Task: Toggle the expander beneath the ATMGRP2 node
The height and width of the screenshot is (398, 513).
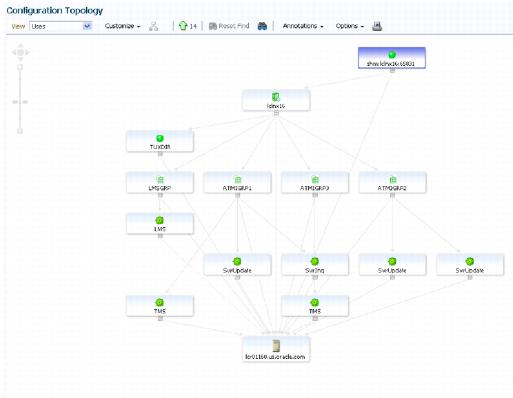Action: 392,195
